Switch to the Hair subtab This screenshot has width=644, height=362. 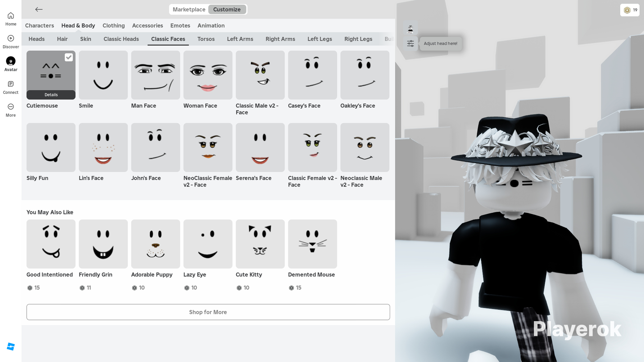point(62,39)
